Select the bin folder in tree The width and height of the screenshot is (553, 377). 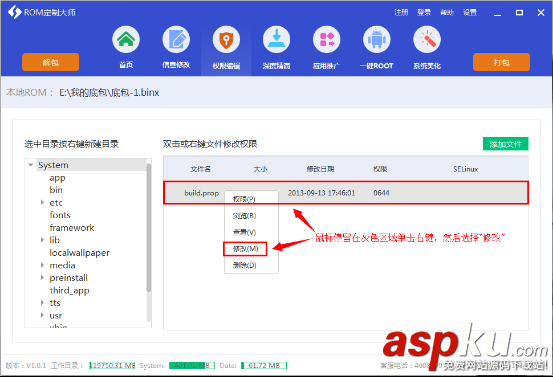click(x=56, y=190)
